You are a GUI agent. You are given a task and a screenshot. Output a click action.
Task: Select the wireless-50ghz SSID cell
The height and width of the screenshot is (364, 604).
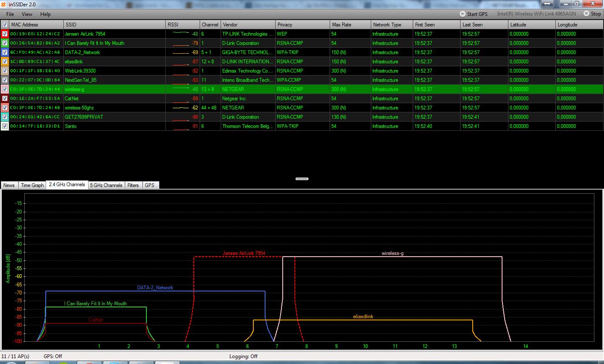click(115, 108)
